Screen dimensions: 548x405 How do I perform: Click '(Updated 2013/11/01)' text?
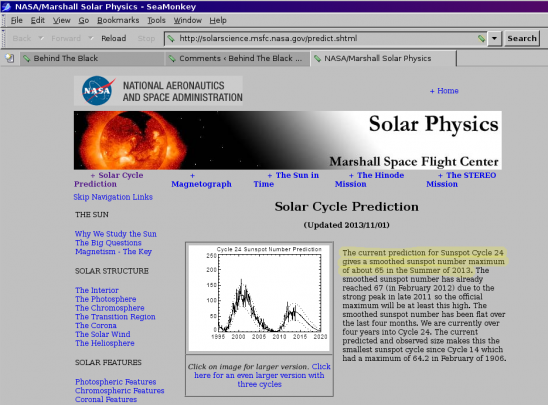(x=346, y=225)
